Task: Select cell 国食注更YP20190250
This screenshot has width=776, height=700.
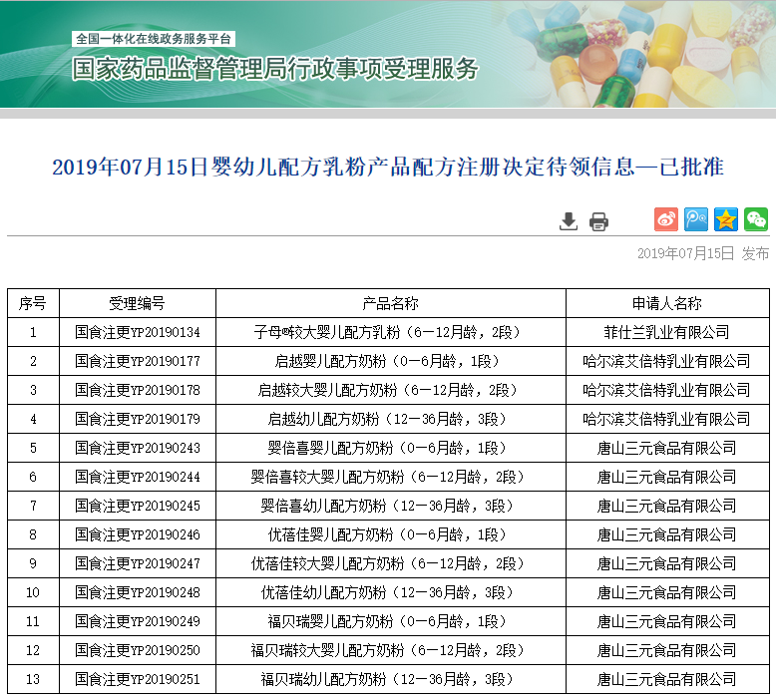Action: [x=138, y=650]
